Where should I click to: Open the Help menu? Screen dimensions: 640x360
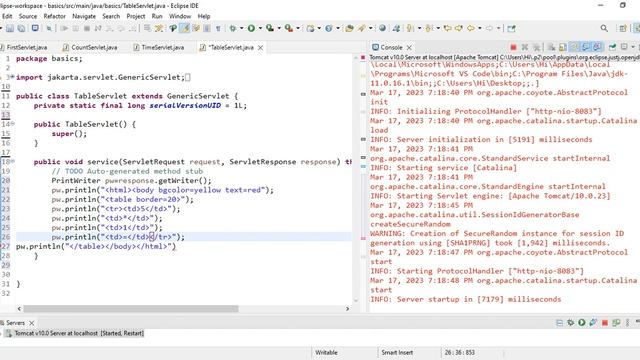(204, 16)
